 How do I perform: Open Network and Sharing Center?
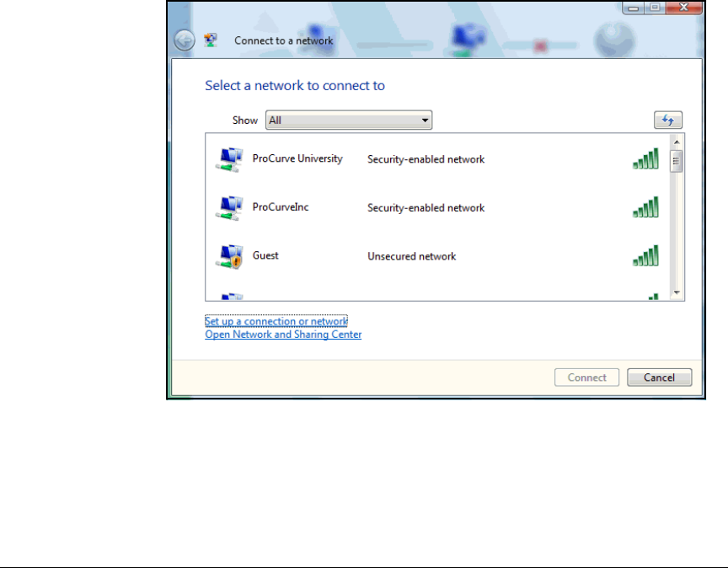click(283, 335)
